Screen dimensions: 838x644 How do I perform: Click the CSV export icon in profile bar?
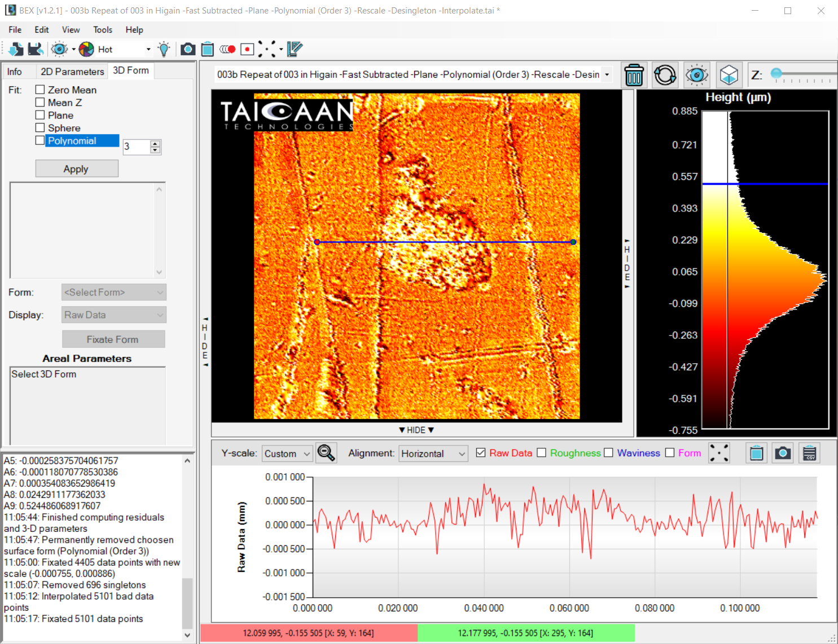tap(809, 453)
